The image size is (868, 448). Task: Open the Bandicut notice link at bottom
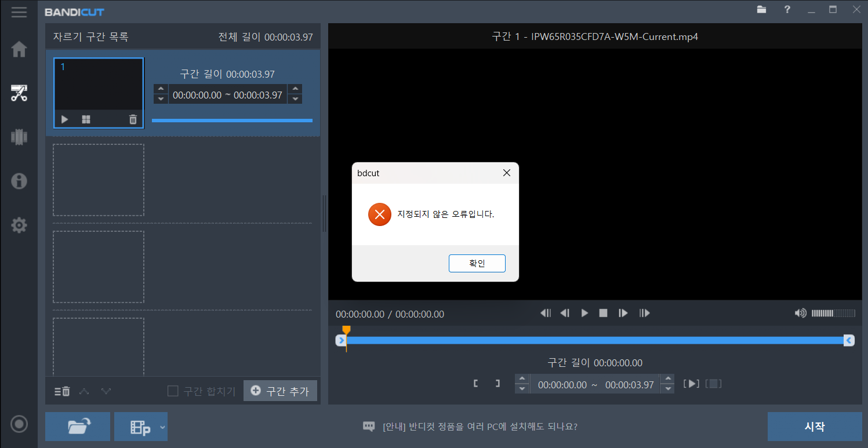click(x=480, y=427)
